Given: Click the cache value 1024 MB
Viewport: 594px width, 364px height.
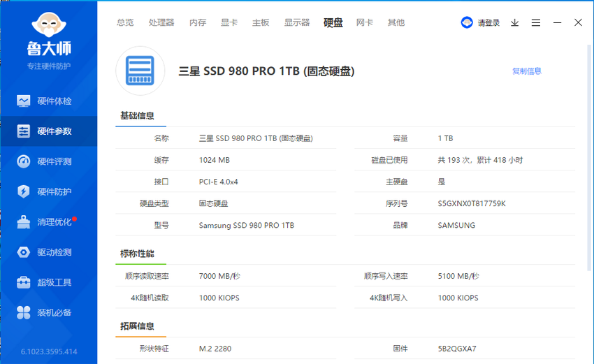Looking at the screenshot, I should pos(215,160).
